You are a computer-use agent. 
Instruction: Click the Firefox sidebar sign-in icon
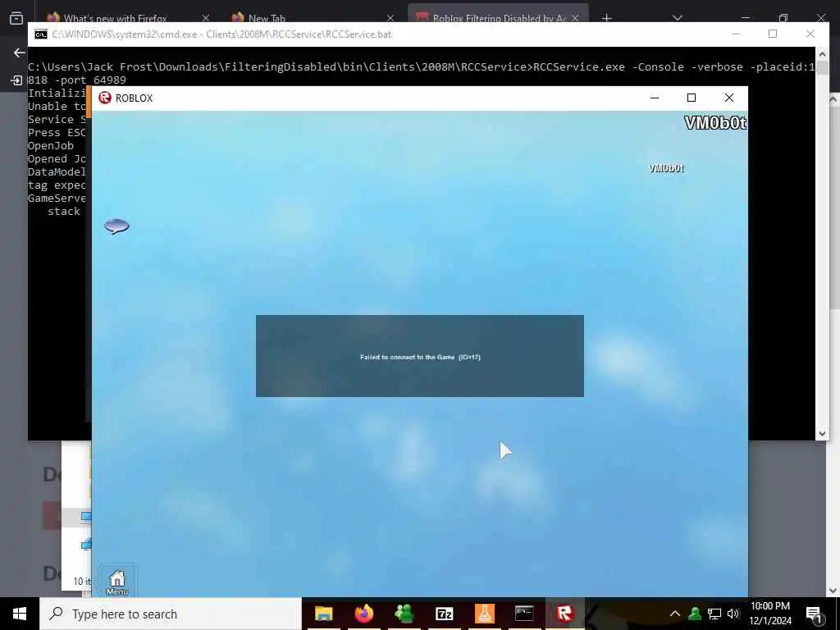(16, 80)
